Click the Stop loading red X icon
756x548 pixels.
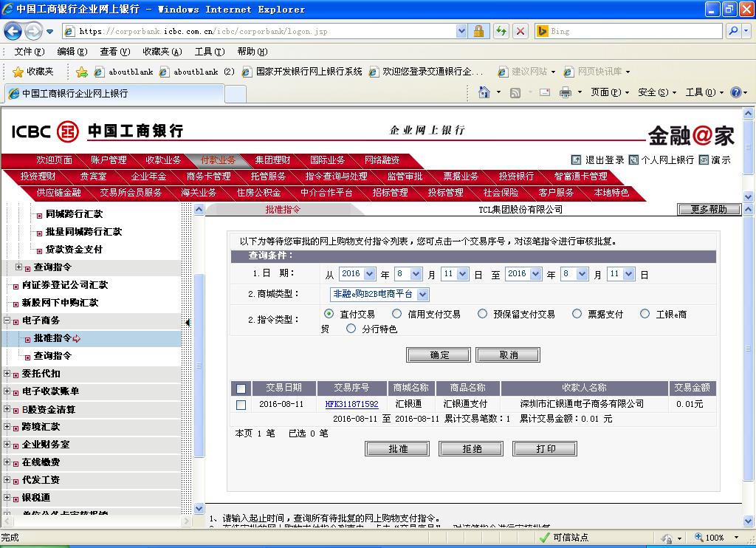520,31
